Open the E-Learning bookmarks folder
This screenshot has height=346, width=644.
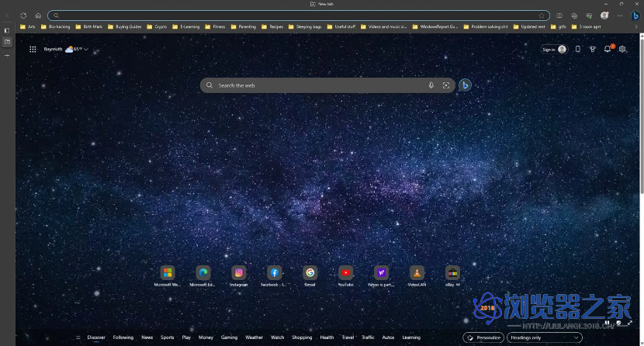[x=185, y=26]
